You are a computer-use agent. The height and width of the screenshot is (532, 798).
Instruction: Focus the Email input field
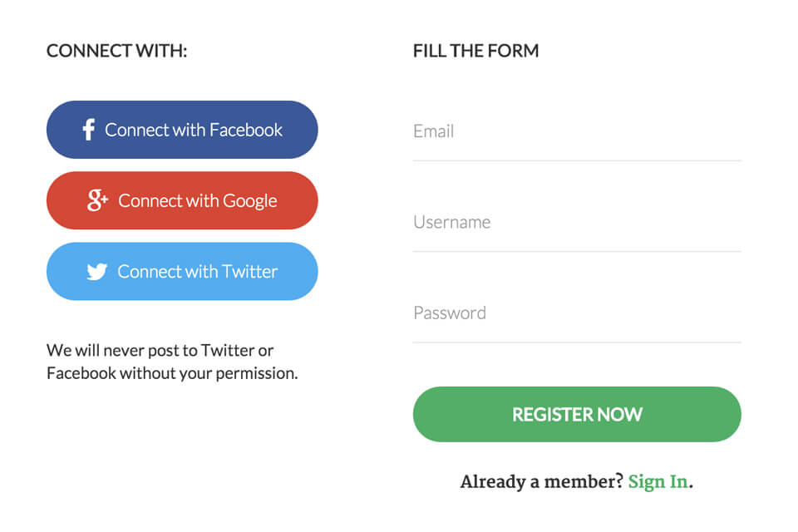coord(576,131)
